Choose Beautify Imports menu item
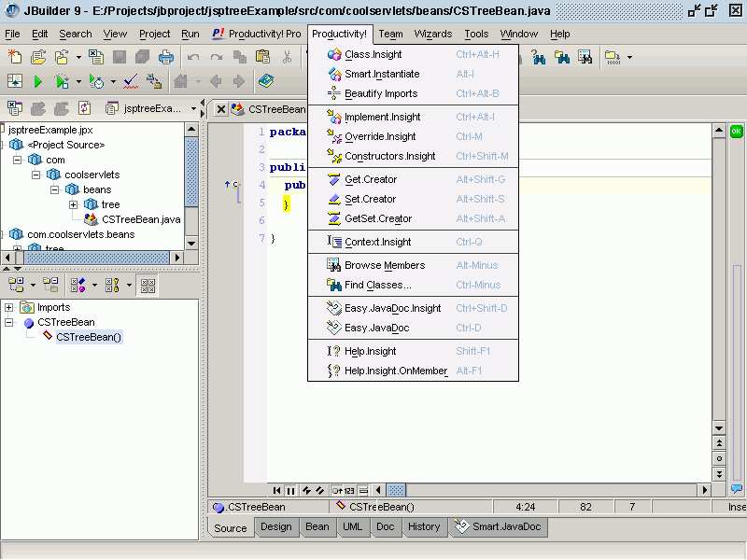This screenshot has height=560, width=747. (413, 93)
